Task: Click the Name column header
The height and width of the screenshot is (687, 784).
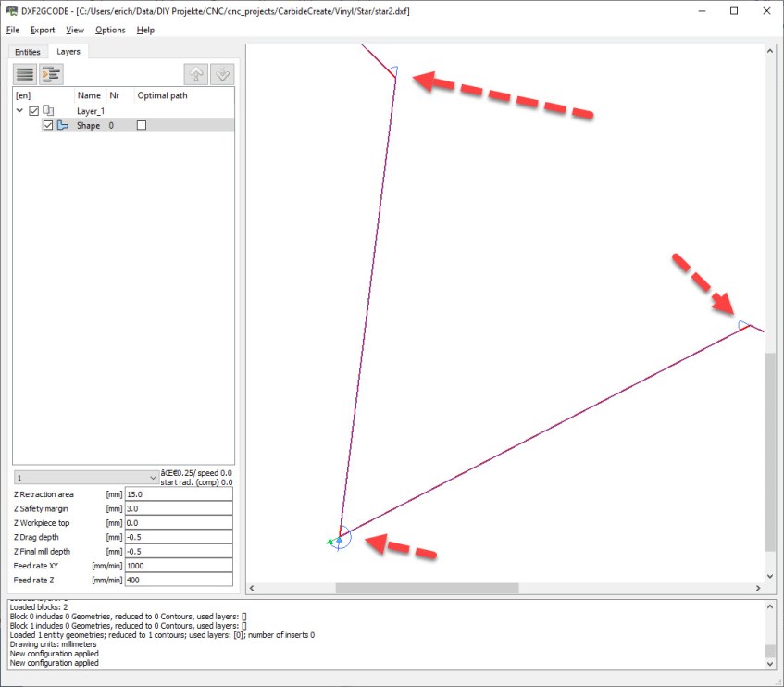Action: click(x=89, y=95)
